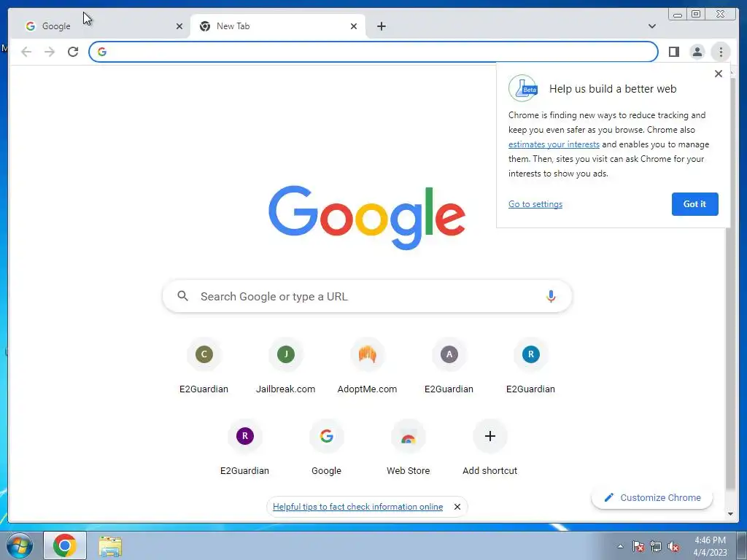Click the Chrome taskbar icon

tap(65, 545)
